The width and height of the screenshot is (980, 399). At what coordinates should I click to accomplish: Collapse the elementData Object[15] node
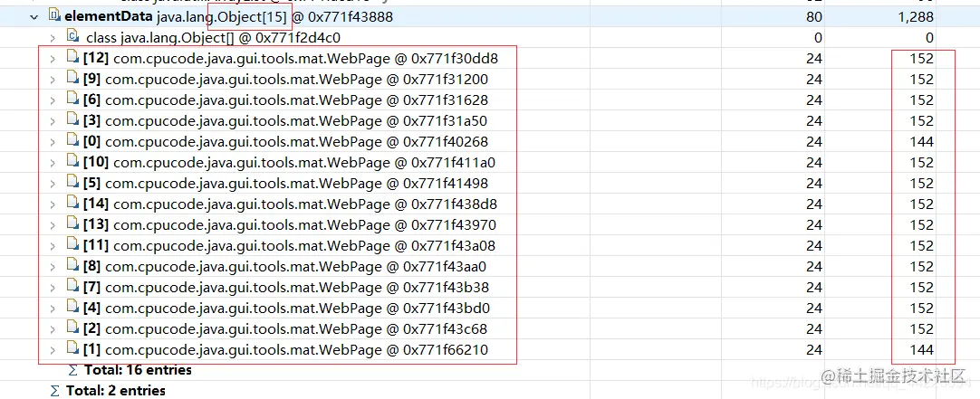(34, 17)
